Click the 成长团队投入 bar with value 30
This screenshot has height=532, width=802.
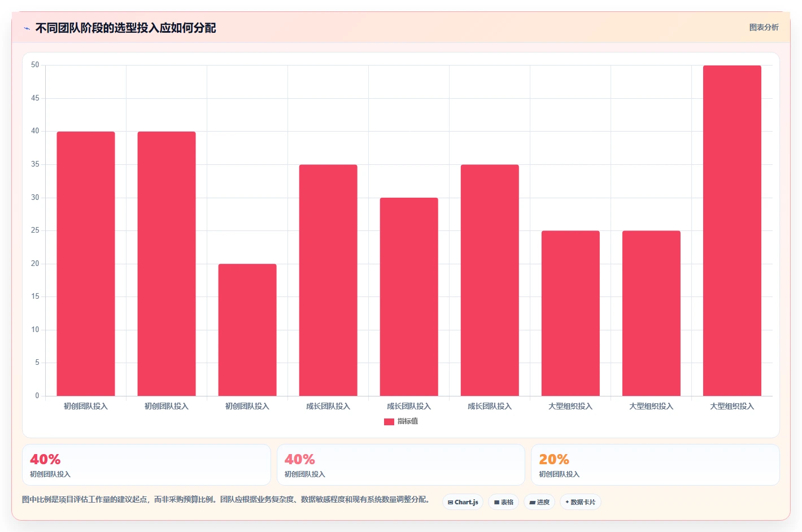point(409,296)
